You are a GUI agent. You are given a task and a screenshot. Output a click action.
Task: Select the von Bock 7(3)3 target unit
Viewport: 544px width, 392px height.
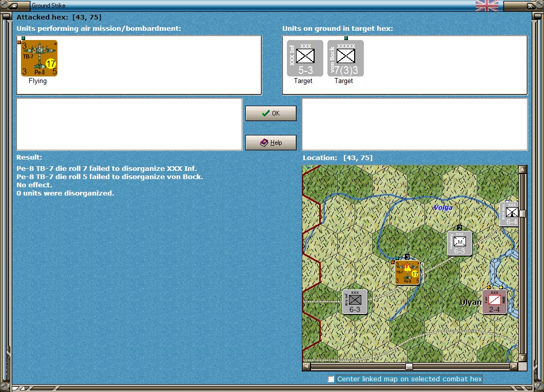pyautogui.click(x=345, y=58)
